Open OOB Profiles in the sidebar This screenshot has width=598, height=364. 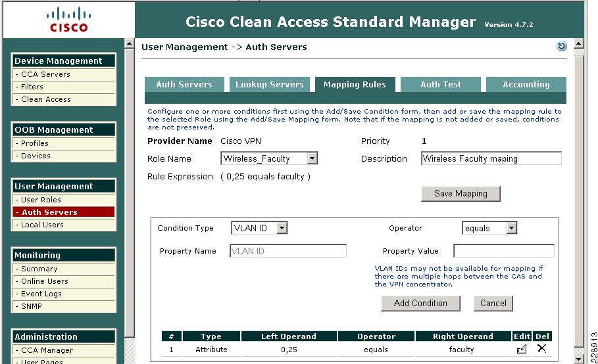(x=64, y=143)
